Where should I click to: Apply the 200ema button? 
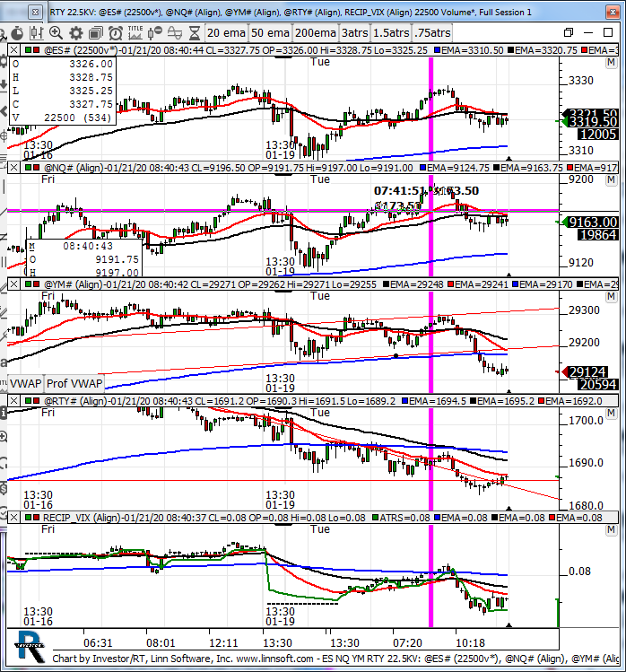pyautogui.click(x=316, y=33)
